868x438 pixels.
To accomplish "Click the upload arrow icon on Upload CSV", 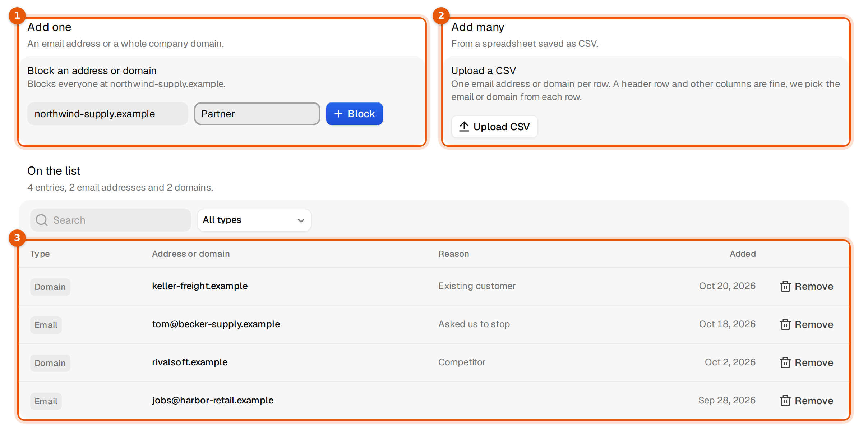I will 464,127.
